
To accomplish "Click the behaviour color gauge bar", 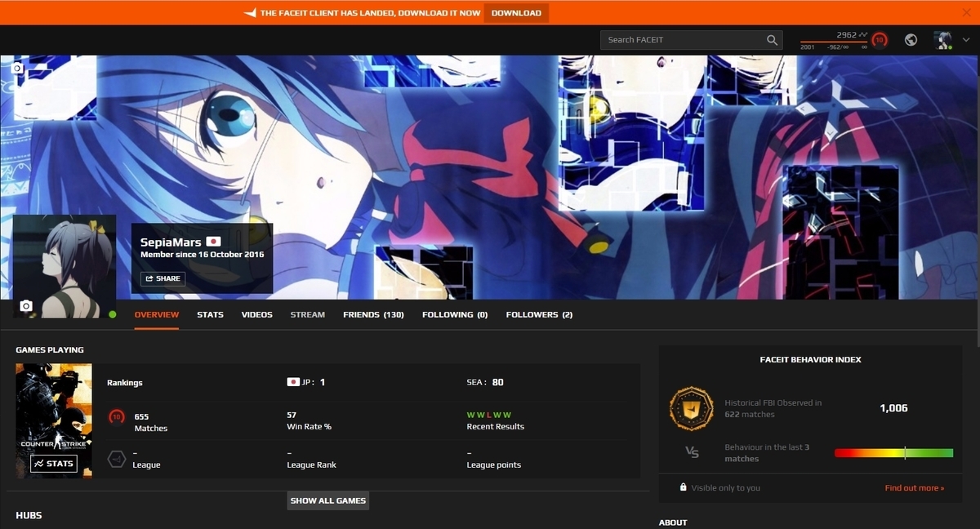I will click(x=893, y=452).
